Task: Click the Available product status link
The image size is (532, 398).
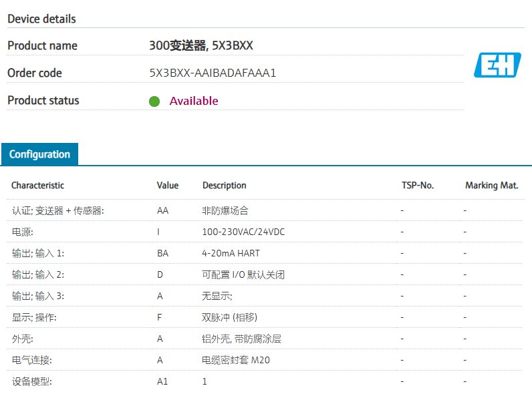Action: (x=194, y=101)
